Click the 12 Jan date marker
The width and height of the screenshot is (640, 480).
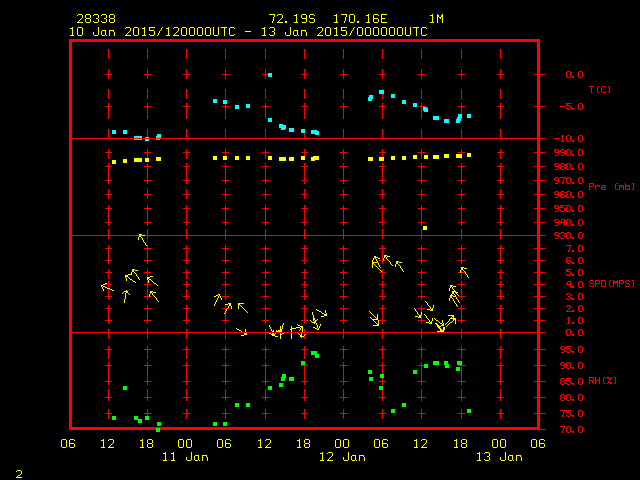tap(341, 457)
